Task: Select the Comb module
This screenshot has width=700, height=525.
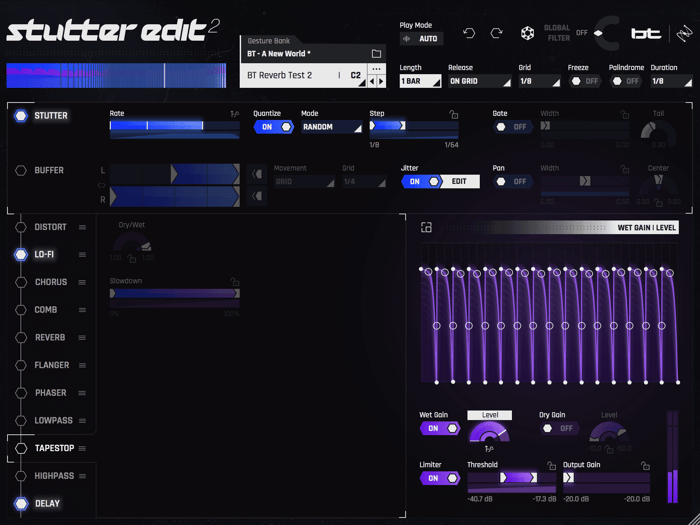Action: point(46,310)
